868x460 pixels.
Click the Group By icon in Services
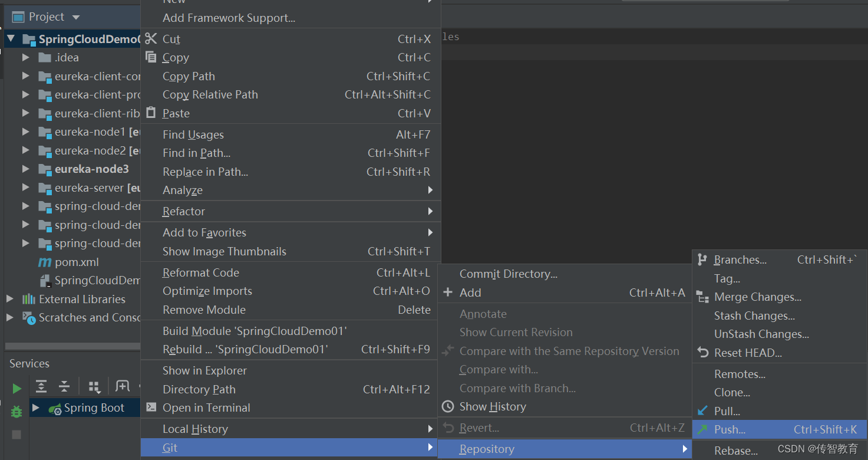coord(94,387)
